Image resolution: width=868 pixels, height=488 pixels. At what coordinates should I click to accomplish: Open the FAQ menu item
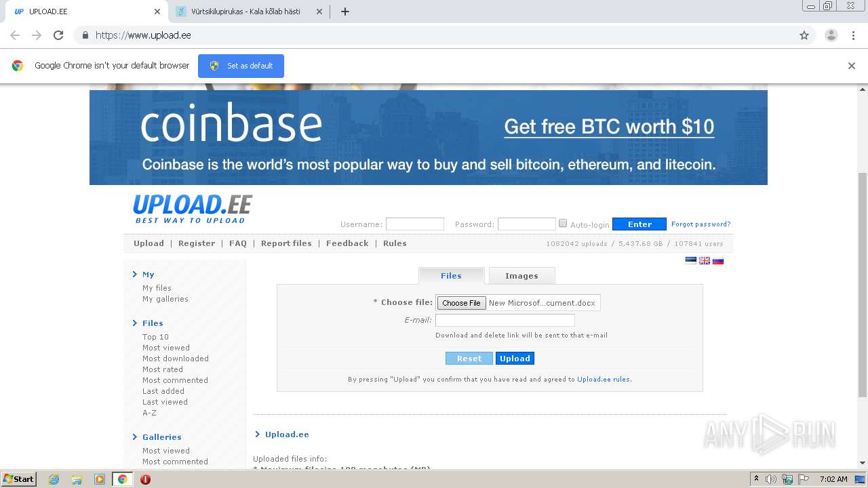238,243
